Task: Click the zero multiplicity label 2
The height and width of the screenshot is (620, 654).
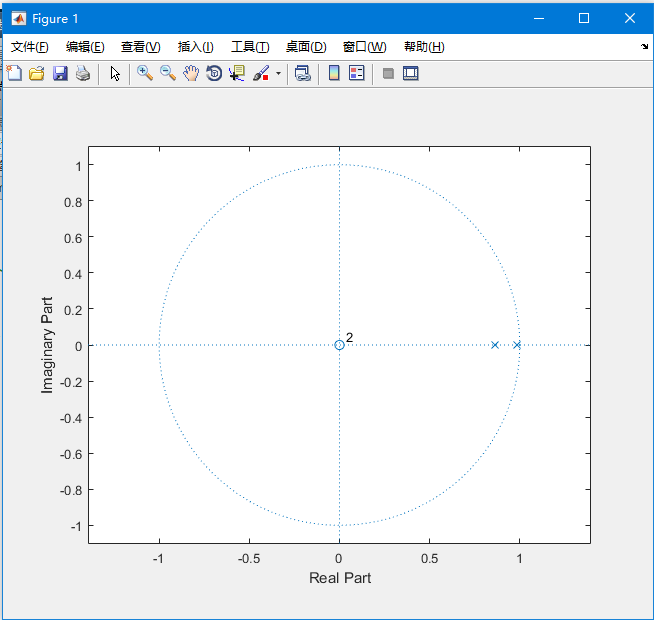Action: coord(350,337)
